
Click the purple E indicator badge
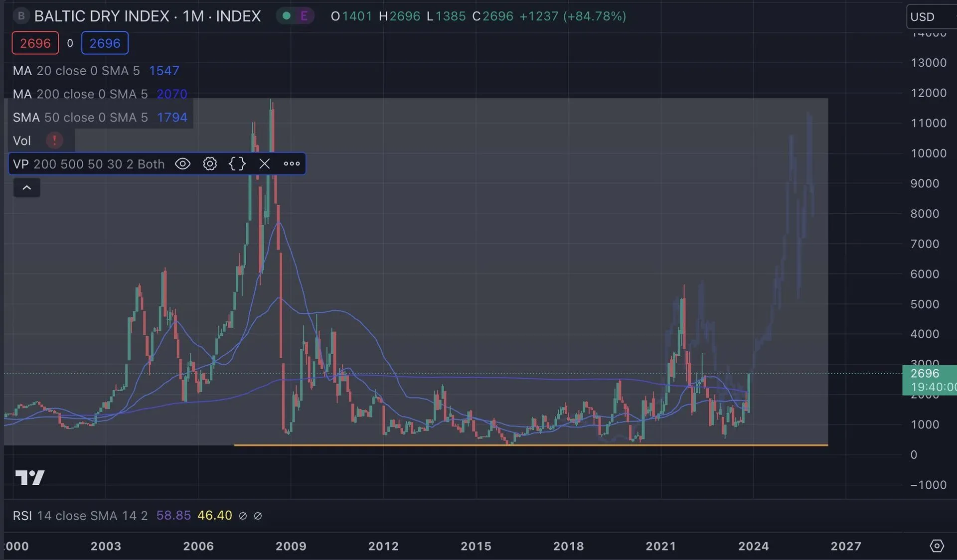pos(304,16)
